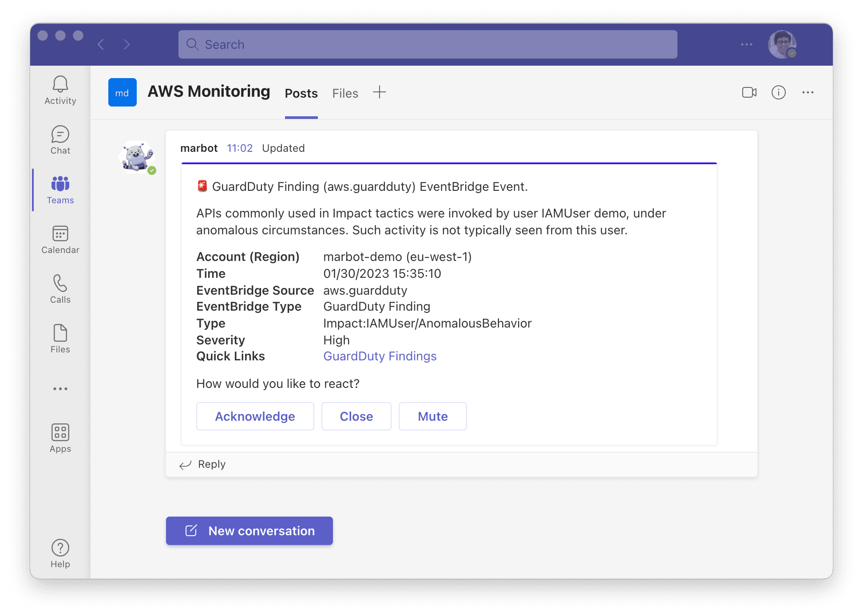Start a video call with toolbar icon
863x616 pixels.
[x=749, y=93]
